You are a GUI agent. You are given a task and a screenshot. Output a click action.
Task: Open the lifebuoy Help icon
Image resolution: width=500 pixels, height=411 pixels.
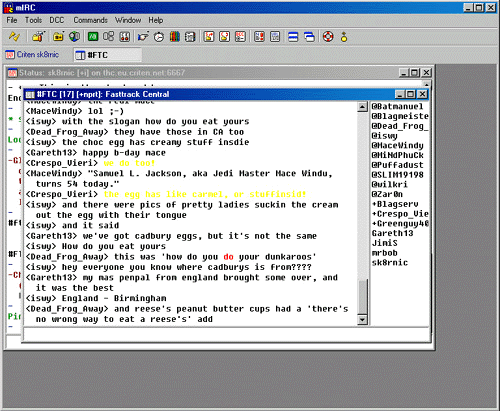click(328, 36)
